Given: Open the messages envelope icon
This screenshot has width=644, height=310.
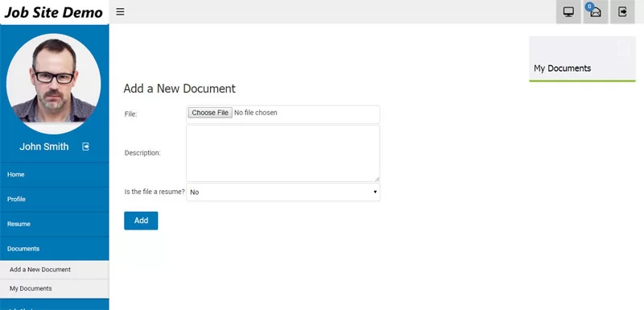Looking at the screenshot, I should click(x=596, y=12).
